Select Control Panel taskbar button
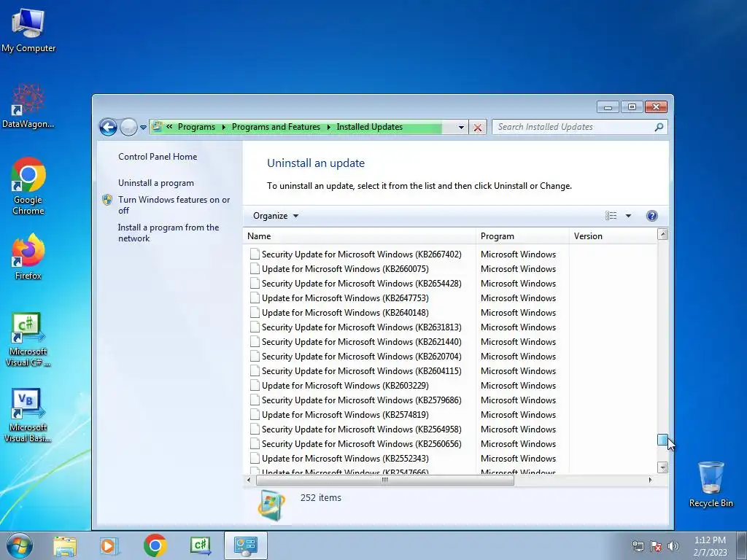Screen dimensions: 747x560 (245, 545)
